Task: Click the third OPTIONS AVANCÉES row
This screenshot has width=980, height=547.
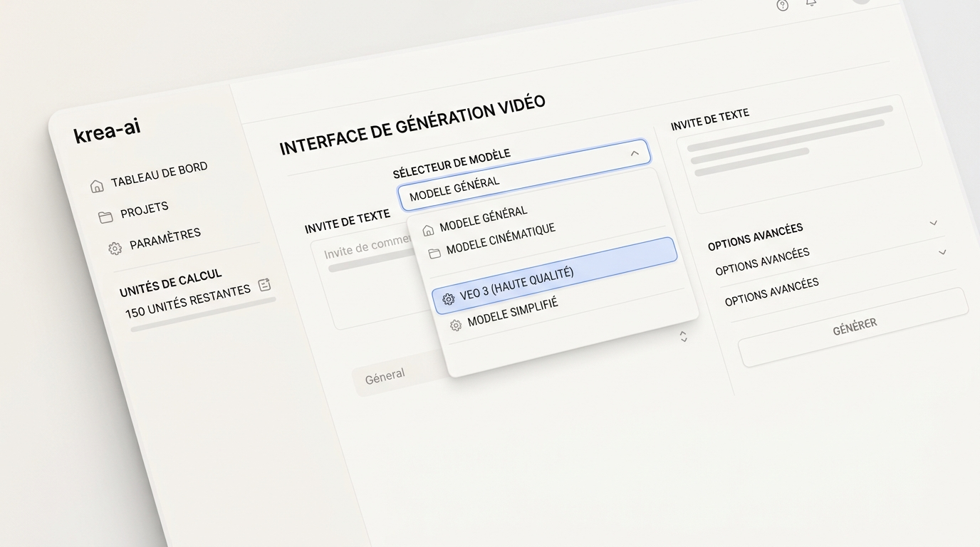Action: tap(772, 292)
